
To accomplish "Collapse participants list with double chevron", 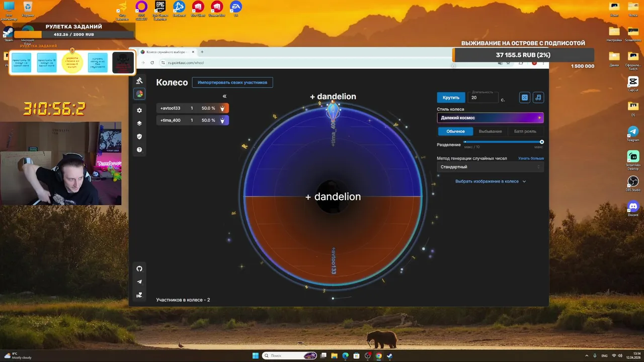I will [224, 96].
